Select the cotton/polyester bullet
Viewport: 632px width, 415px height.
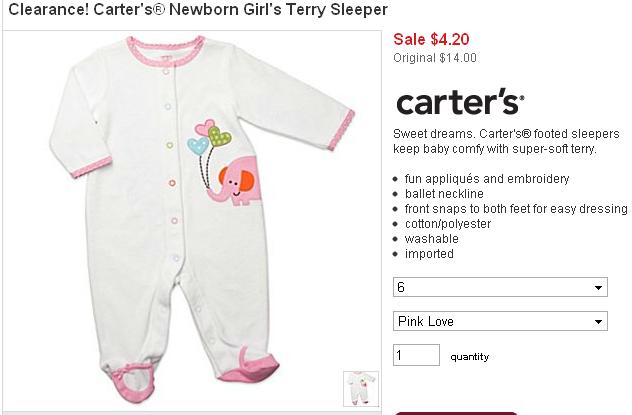[x=448, y=224]
